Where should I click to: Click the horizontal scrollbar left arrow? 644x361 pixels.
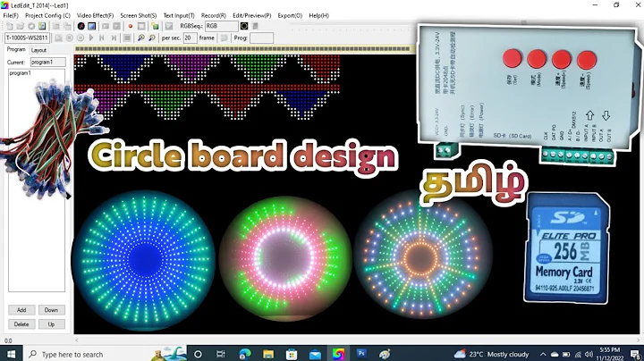click(77, 340)
